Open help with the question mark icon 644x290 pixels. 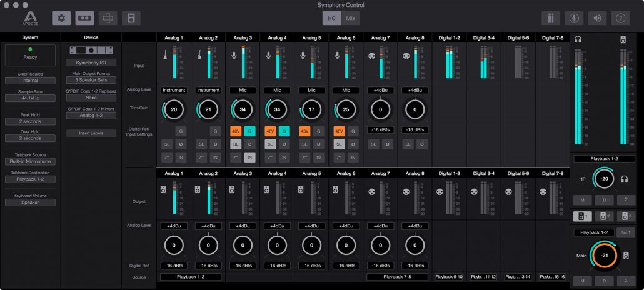(x=621, y=18)
